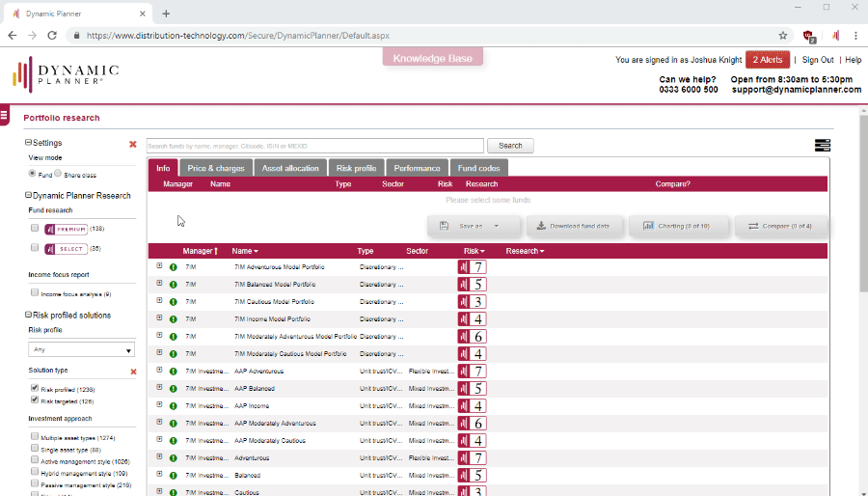Sort by the Risk column header
The image size is (868, 496).
(475, 251)
